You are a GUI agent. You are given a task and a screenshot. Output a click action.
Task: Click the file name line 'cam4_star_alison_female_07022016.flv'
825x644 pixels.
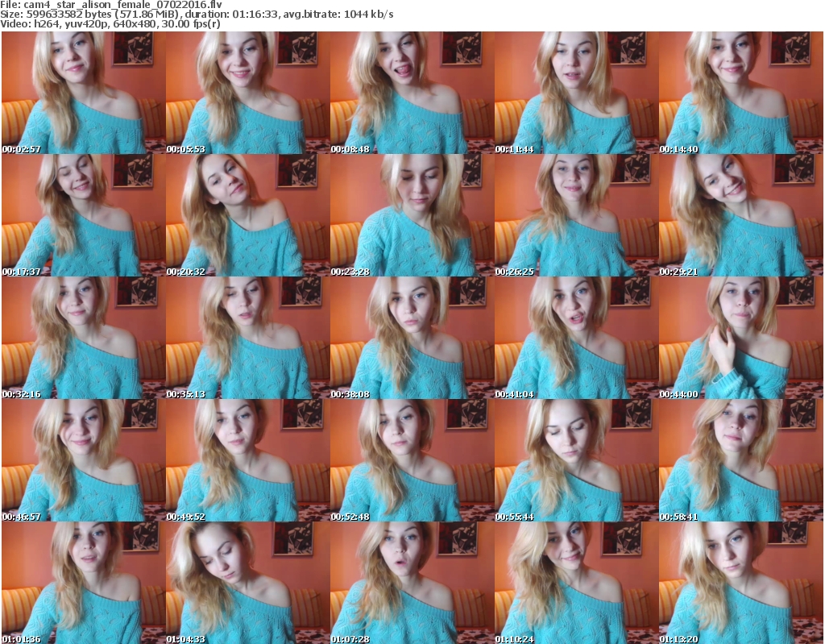click(x=111, y=5)
